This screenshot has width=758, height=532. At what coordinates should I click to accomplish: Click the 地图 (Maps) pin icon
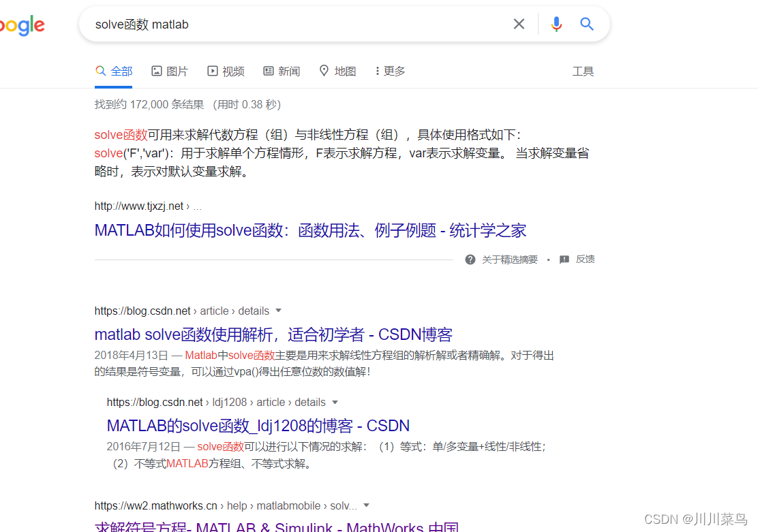click(x=324, y=70)
